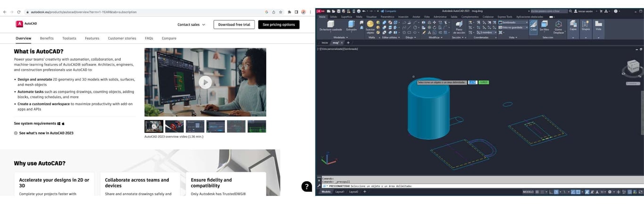
Task: Open See system requirements link
Action: [x=39, y=123]
